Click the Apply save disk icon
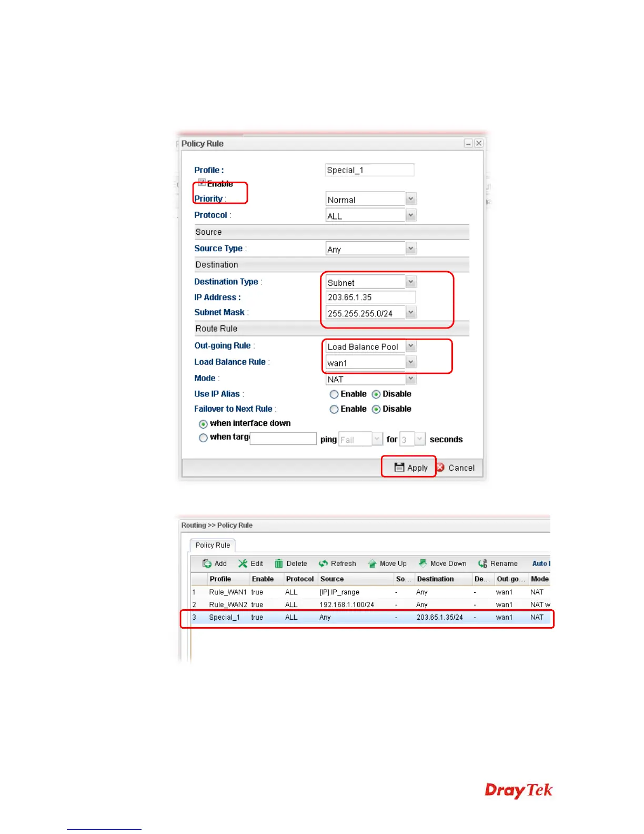This screenshot has height=834, width=644. [x=399, y=467]
